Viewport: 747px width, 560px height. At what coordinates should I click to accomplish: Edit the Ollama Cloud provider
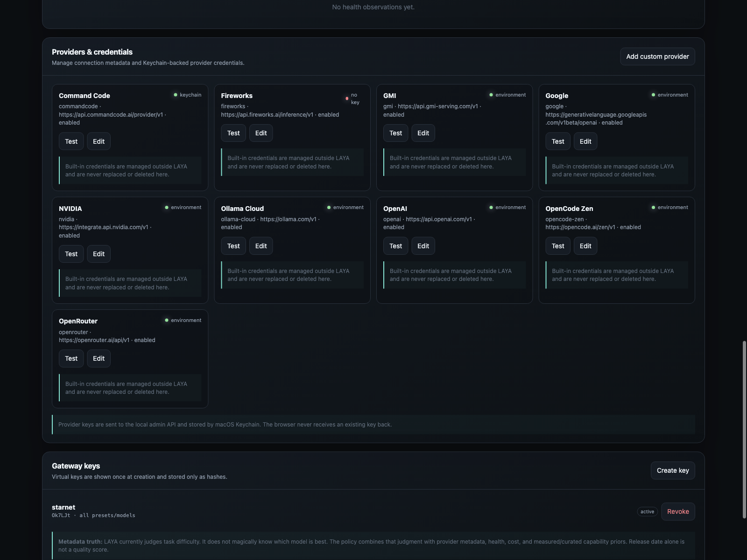(261, 246)
